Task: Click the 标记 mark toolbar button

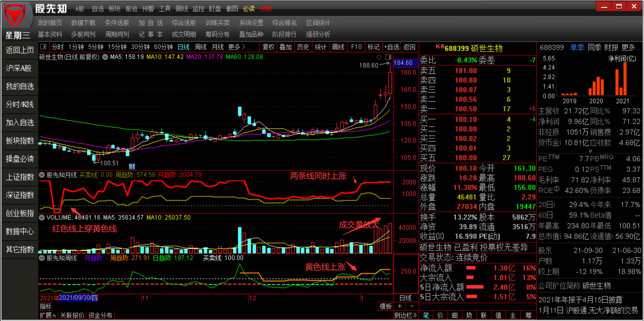Action: (373, 47)
